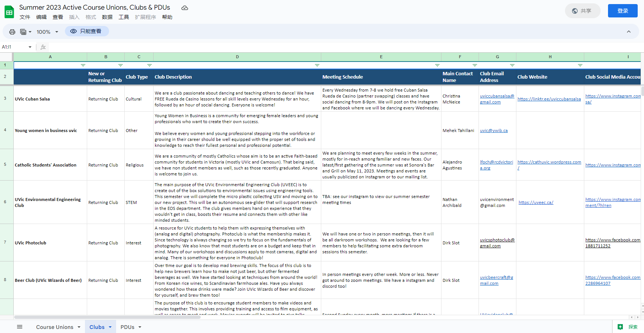Click the Club Description header cell

coord(237,77)
